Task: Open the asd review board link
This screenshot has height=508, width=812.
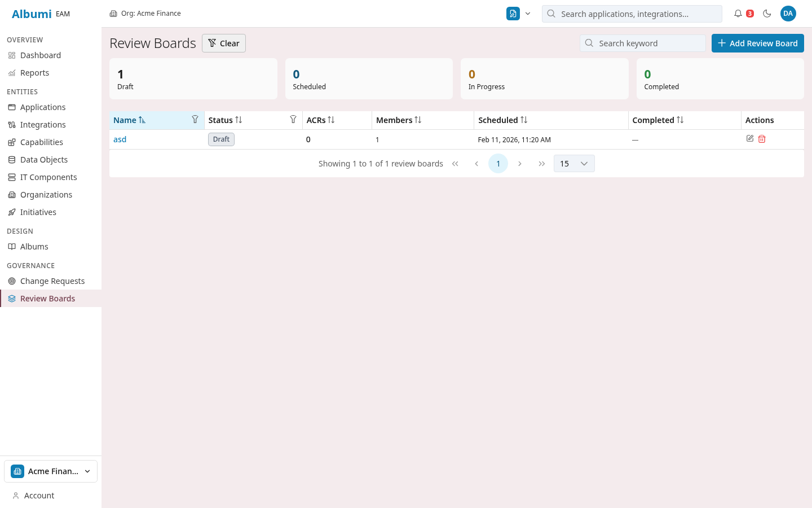Action: (x=120, y=139)
